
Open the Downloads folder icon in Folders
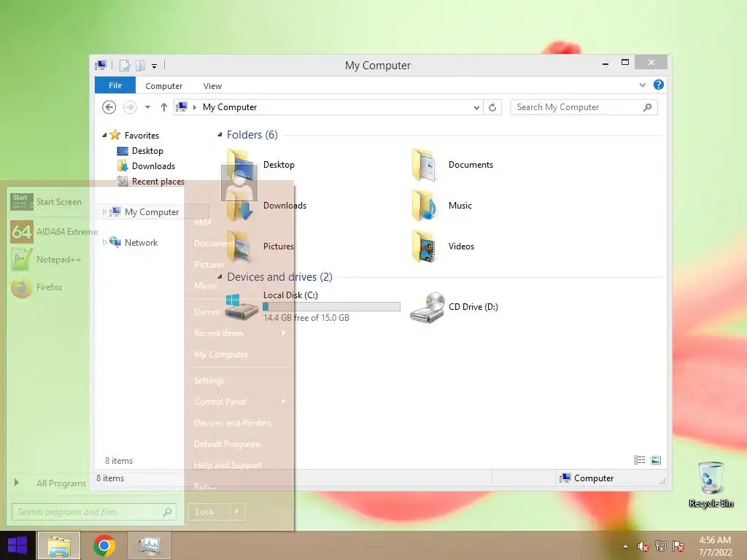(x=239, y=206)
